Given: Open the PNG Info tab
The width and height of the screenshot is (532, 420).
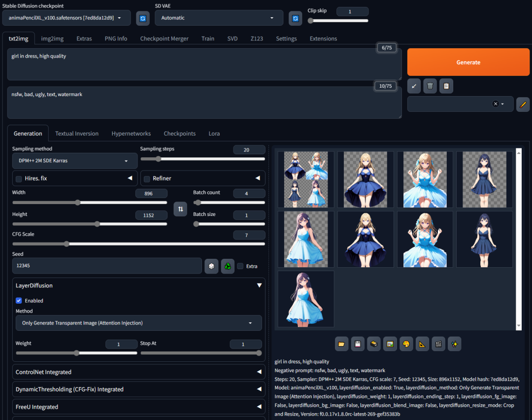Looking at the screenshot, I should point(116,38).
